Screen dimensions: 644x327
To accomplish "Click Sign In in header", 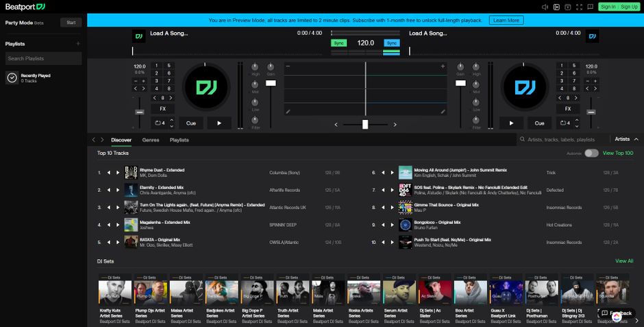I will 608,7.
